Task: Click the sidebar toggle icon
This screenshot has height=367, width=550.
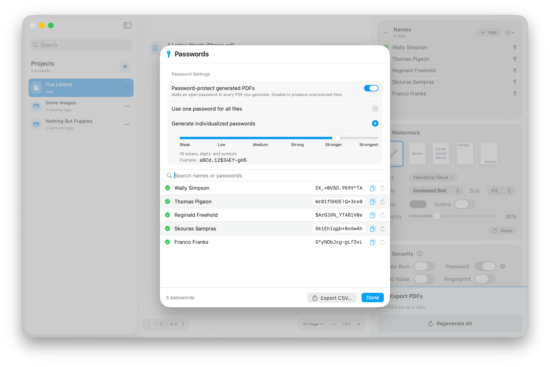Action: click(x=127, y=25)
